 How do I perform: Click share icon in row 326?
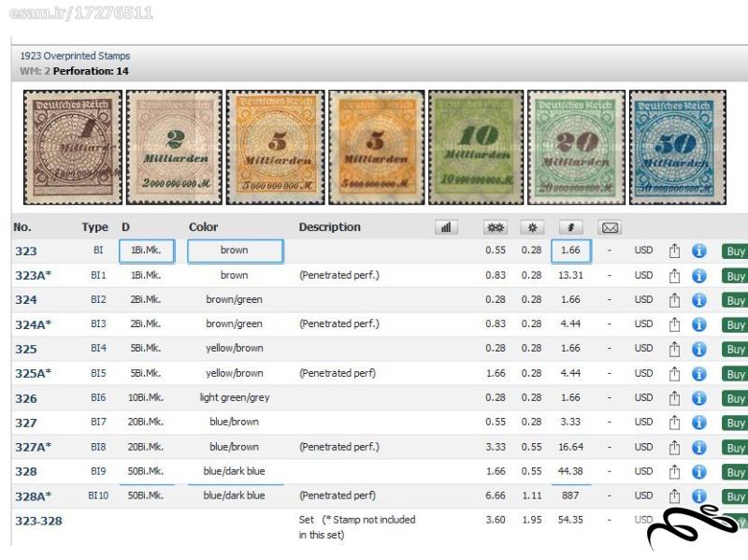[674, 398]
